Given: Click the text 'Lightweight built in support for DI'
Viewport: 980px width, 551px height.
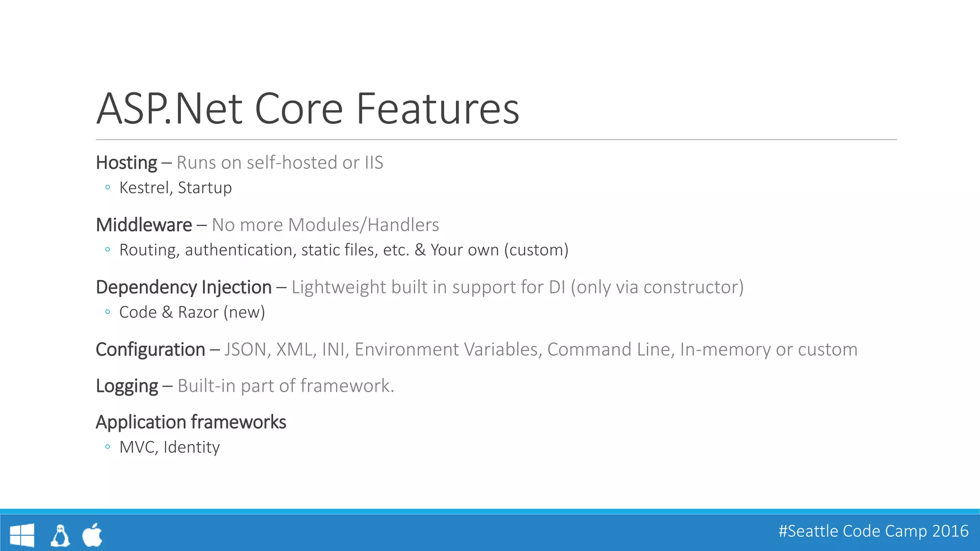Looking at the screenshot, I should [x=428, y=287].
